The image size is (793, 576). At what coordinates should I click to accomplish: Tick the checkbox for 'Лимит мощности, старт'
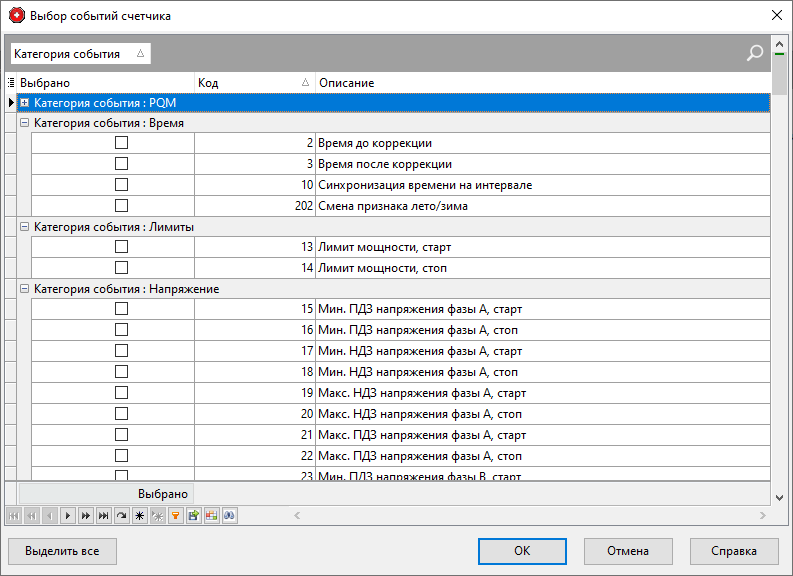pos(121,247)
